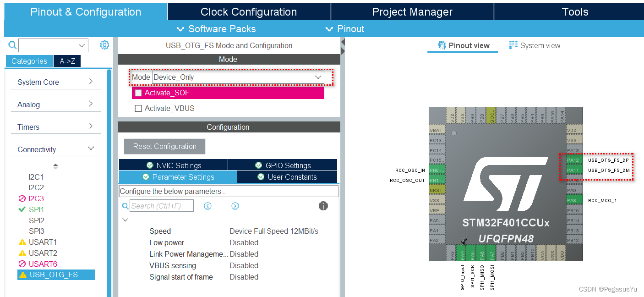This screenshot has width=644, height=297.
Task: Open the Mode dropdown showing Device_Only
Action: (238, 77)
